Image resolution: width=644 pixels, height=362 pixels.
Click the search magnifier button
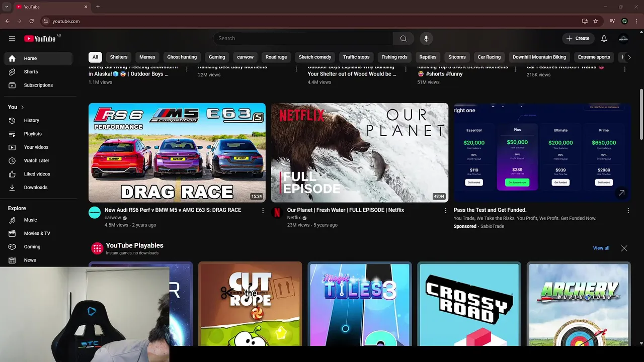[404, 39]
